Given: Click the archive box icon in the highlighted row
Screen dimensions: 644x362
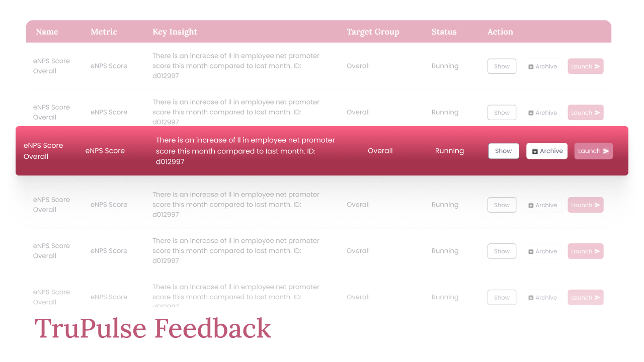Looking at the screenshot, I should [x=535, y=151].
